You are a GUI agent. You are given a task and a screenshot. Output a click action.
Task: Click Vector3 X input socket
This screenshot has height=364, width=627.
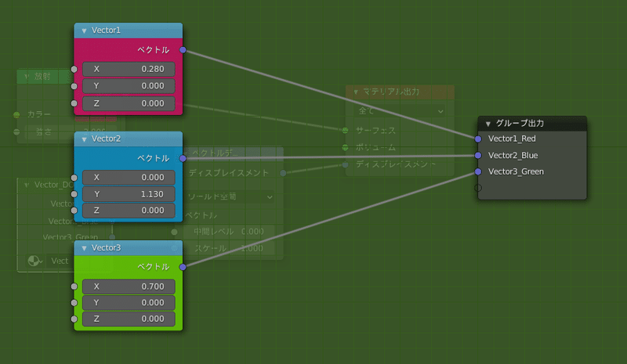pos(74,287)
